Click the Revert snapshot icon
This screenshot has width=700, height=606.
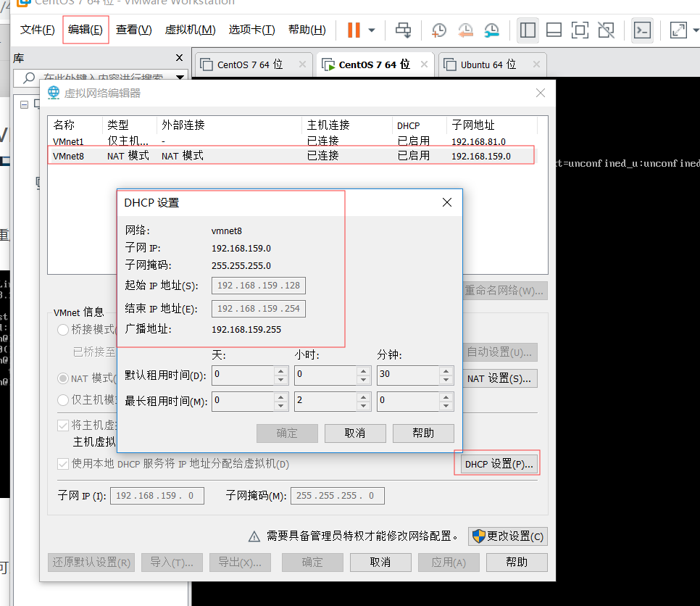coord(466,30)
